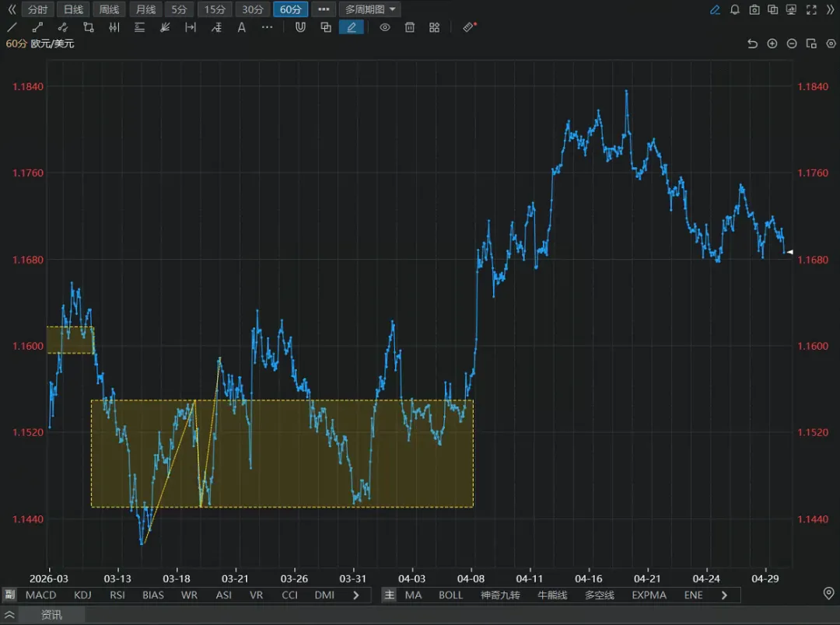Open chart settings hexagon icon

pos(831,44)
